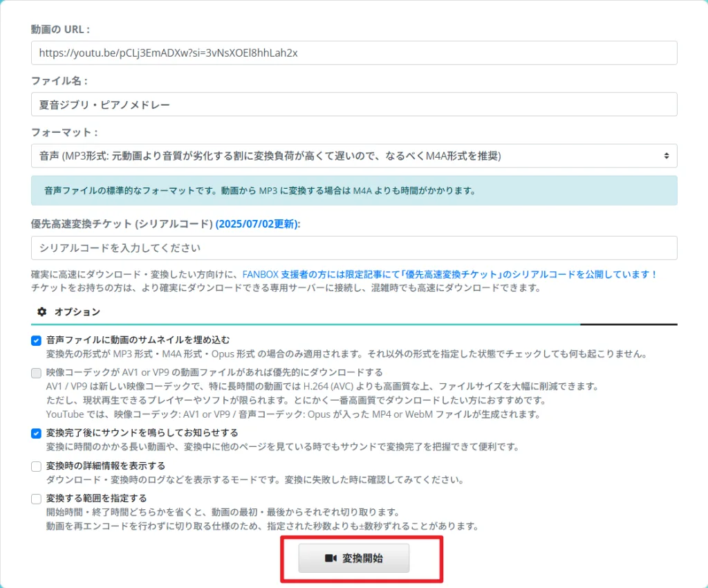Click label 音声ファイルに動画のサムネイルを埋め込む

pos(138,340)
